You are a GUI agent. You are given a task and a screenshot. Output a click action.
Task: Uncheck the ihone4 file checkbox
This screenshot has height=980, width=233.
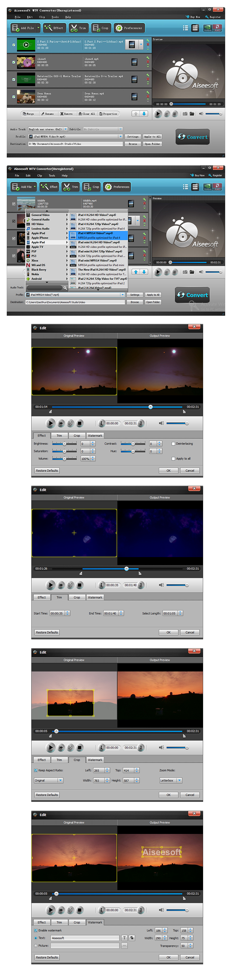(x=14, y=62)
